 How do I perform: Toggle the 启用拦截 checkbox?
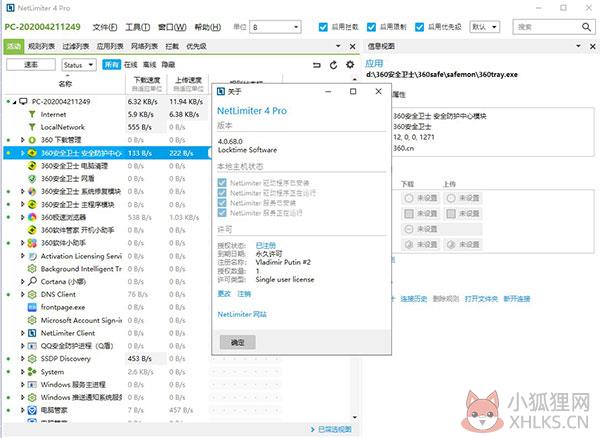pos(323,27)
